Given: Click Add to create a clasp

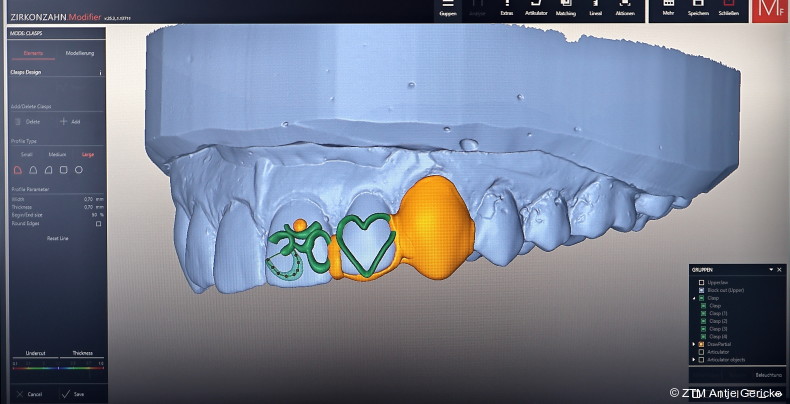Looking at the screenshot, I should [68, 121].
